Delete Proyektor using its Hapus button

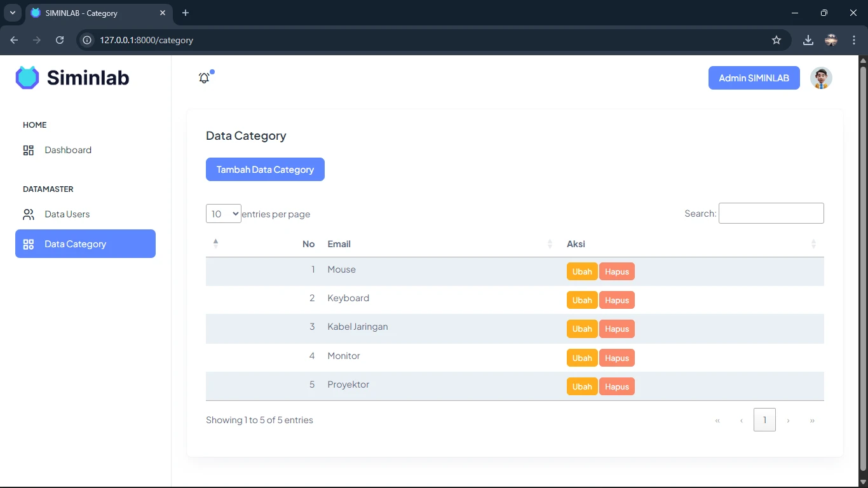[x=616, y=386]
